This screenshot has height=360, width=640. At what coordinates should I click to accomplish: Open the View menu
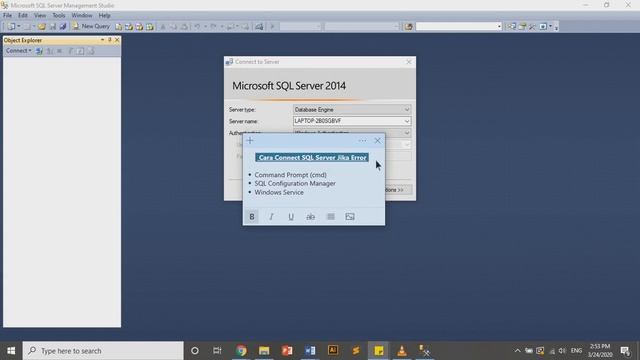[x=40, y=16]
